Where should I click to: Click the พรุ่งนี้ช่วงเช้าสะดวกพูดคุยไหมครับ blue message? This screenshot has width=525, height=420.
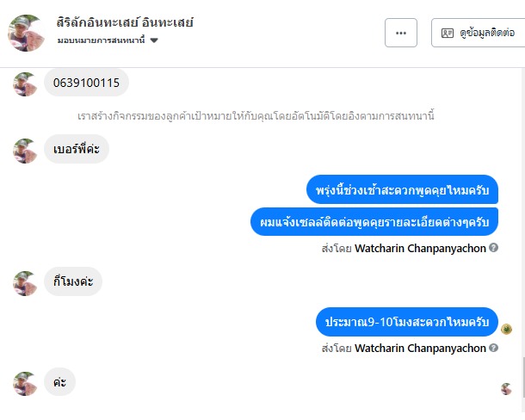(x=402, y=189)
